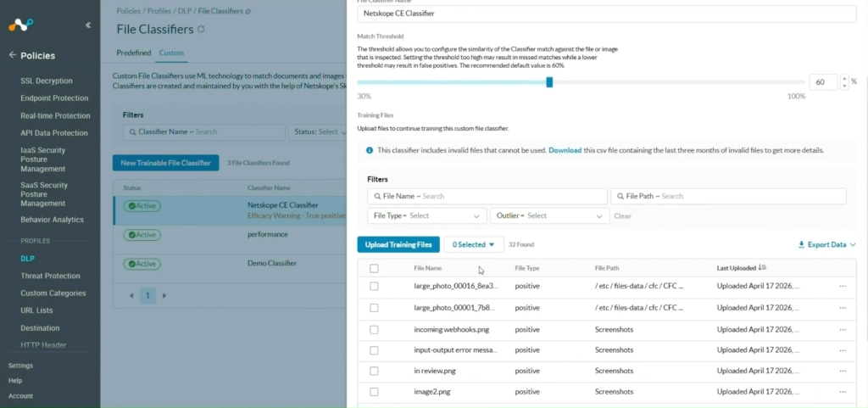Open the row menu for incoming webhooks.png
The image size is (868, 408).
point(843,329)
